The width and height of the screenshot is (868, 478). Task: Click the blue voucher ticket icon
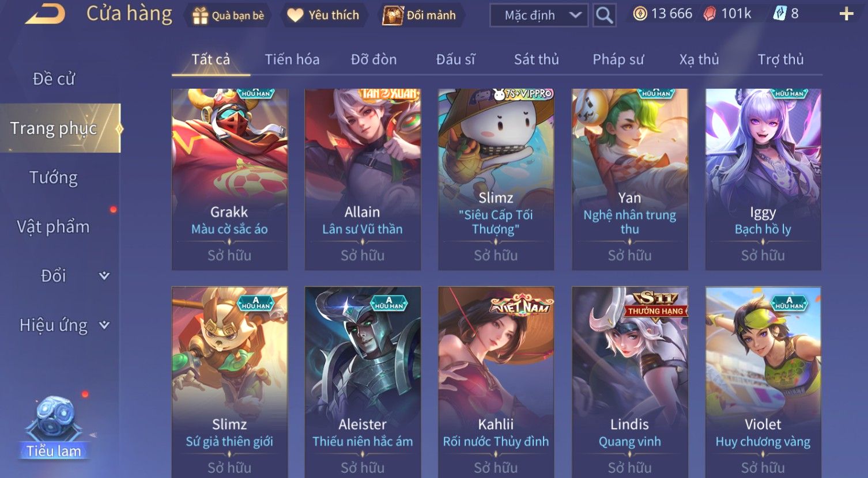click(779, 14)
